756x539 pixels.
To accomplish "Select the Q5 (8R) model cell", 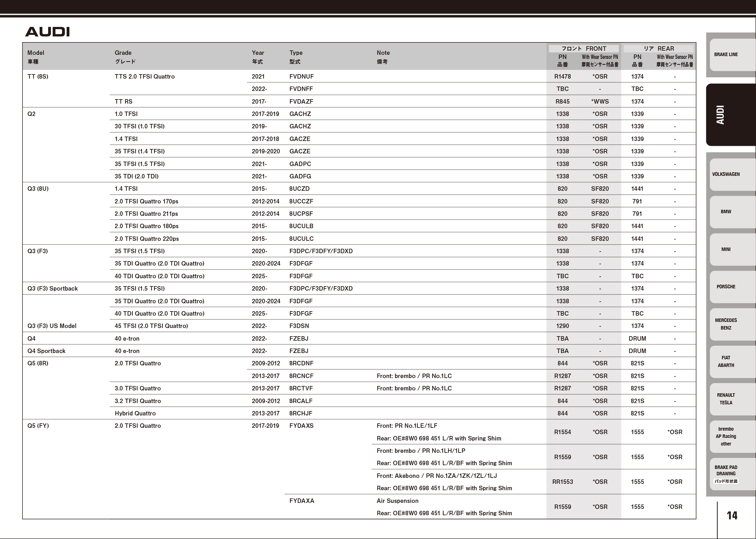I will pyautogui.click(x=38, y=363).
